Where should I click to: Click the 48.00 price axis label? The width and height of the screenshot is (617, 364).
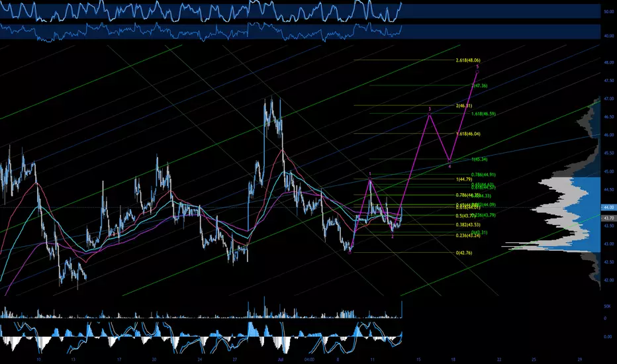tap(609, 62)
